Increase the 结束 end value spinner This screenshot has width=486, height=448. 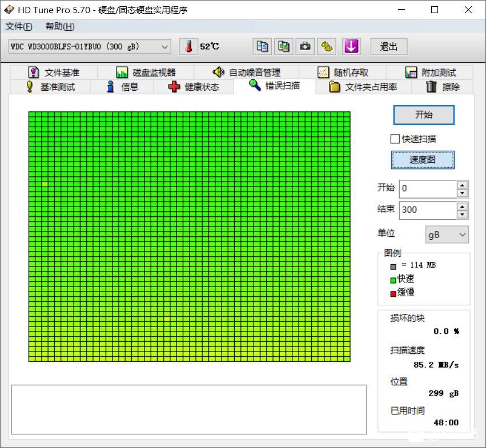[x=462, y=207]
